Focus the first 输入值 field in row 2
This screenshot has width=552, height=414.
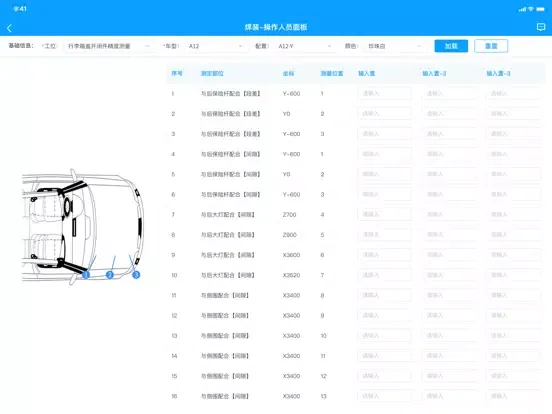pyautogui.click(x=384, y=114)
